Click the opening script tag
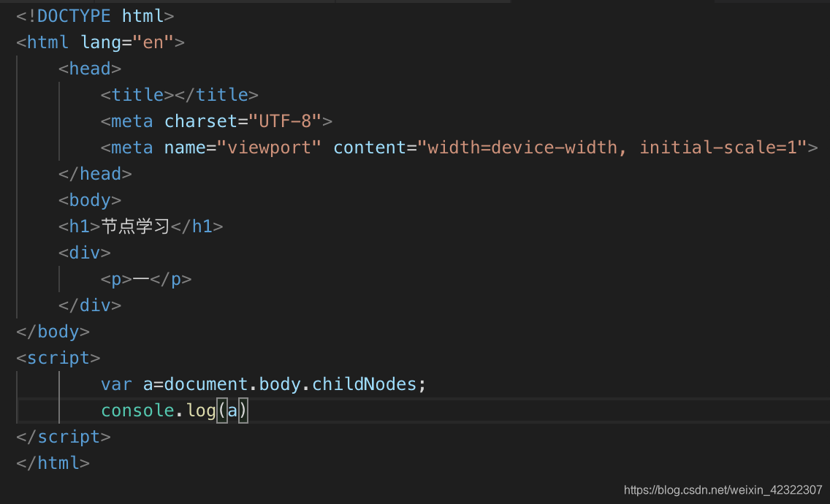830x504 pixels. (x=58, y=357)
